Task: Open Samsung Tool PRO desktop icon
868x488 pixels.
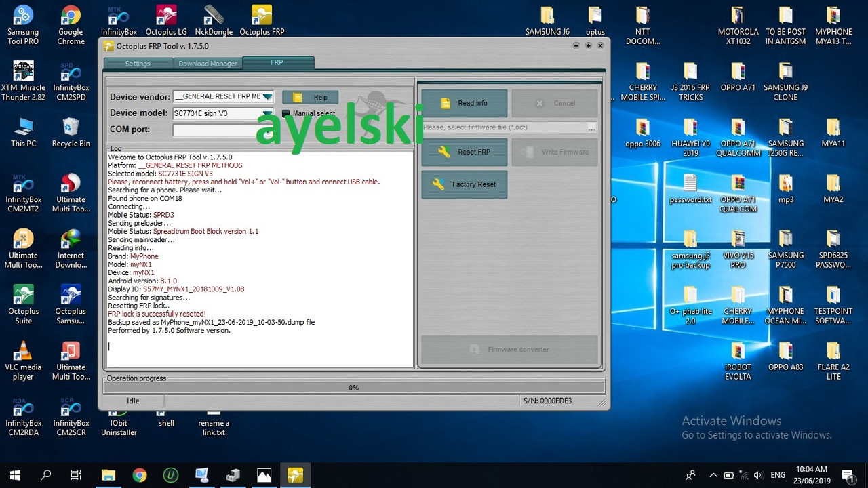Action: click(x=23, y=25)
